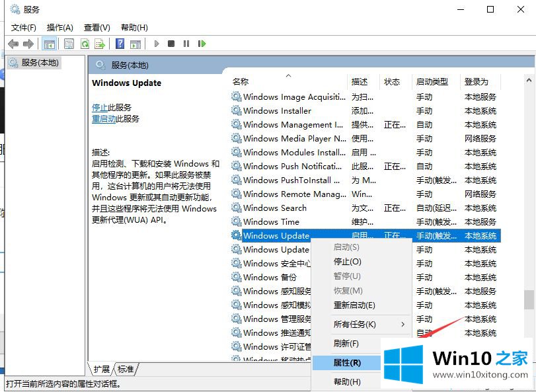536x392 pixels.
Task: Sort by the 登录为 column header
Action: click(480, 82)
